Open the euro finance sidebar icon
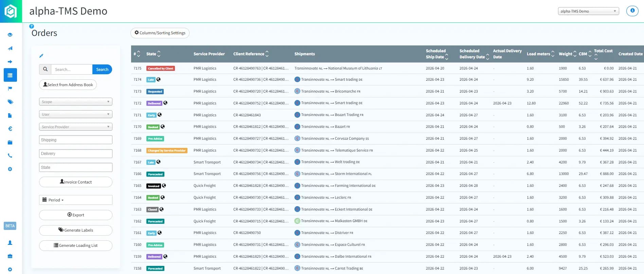 [x=10, y=129]
